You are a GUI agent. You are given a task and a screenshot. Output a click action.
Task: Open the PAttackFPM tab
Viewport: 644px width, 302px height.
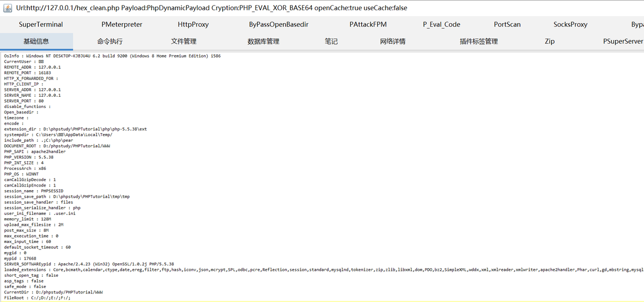[x=368, y=24]
